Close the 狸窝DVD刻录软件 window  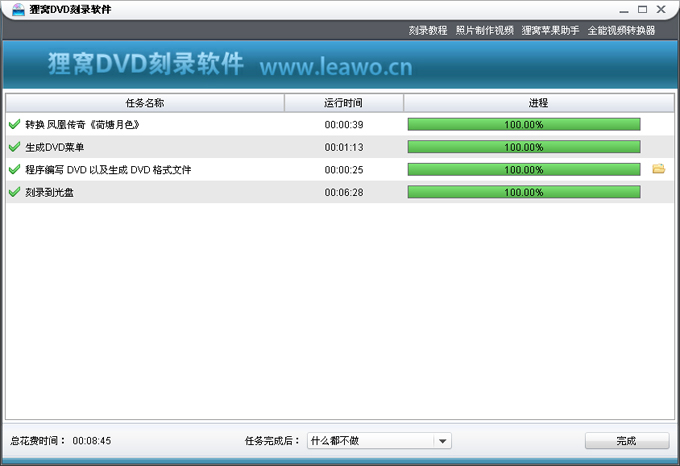tap(661, 10)
